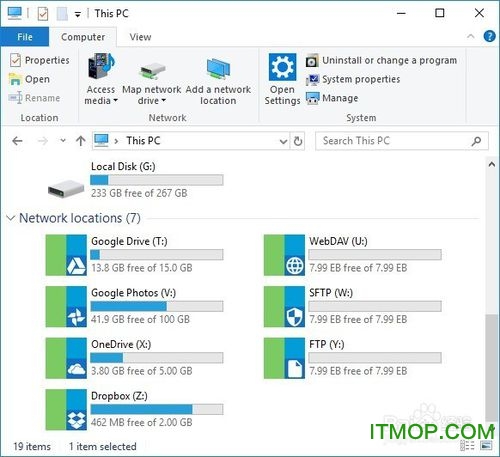Open the File menu tab
Viewport: 500px width, 457px height.
25,37
